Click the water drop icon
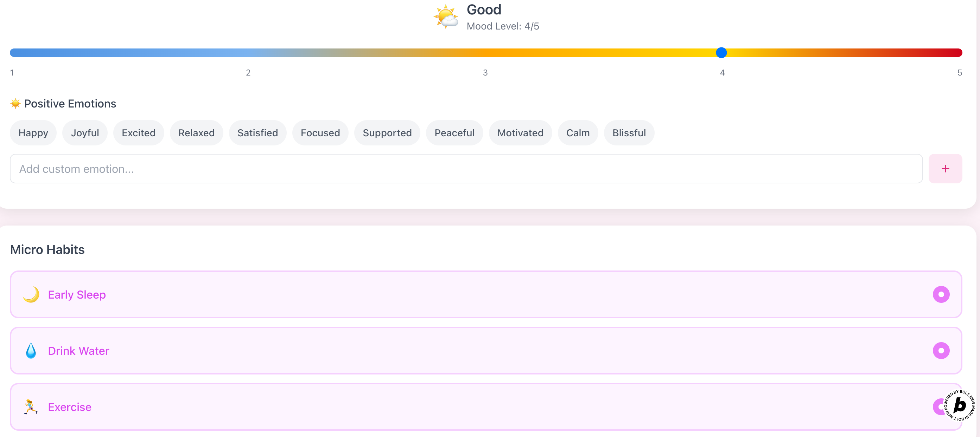The height and width of the screenshot is (437, 980). 31,350
